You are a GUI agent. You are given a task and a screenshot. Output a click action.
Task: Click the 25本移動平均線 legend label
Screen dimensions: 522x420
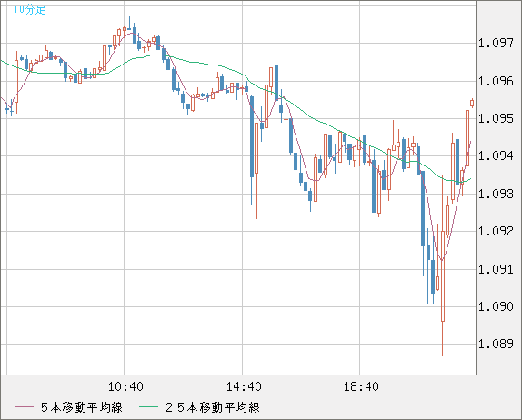[x=213, y=407]
